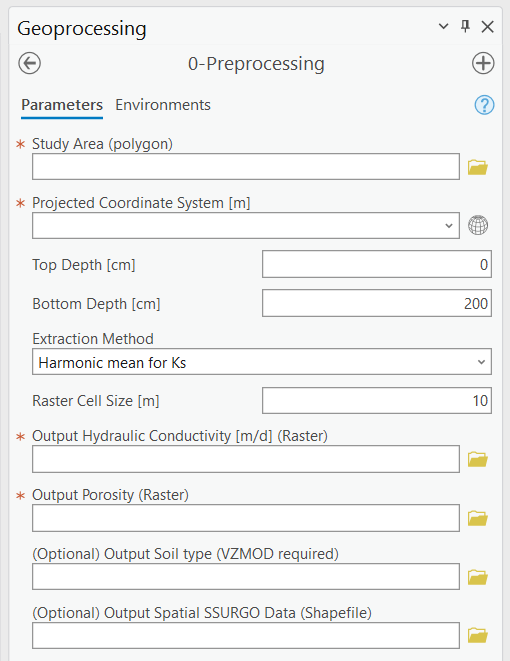This screenshot has width=510, height=661.
Task: Click the plus add icon beside 0-Preprocessing
Action: 483,64
